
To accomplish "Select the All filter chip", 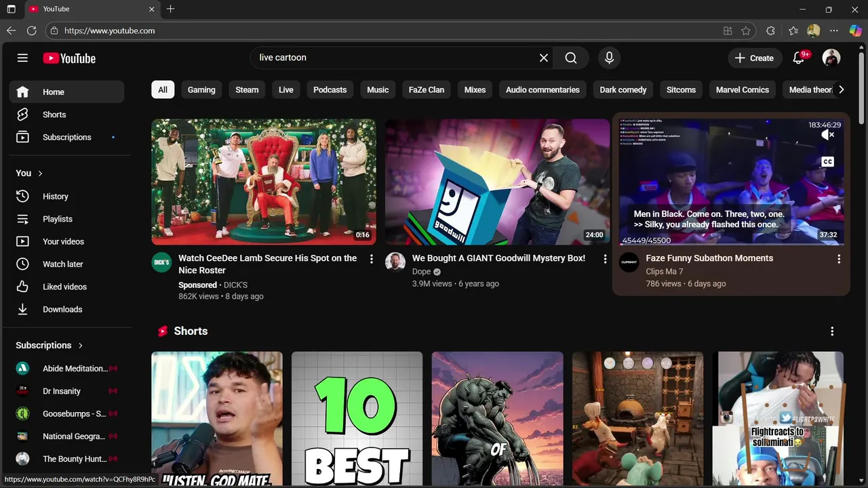I will tap(163, 89).
